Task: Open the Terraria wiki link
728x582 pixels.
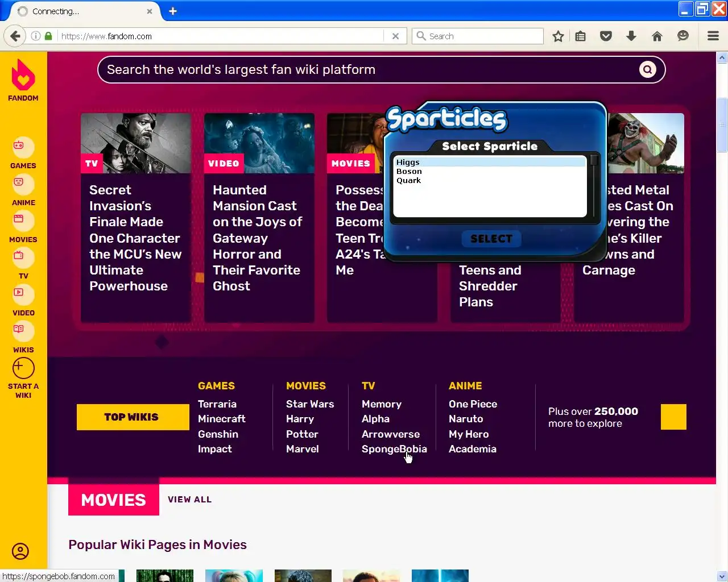Action: point(217,404)
